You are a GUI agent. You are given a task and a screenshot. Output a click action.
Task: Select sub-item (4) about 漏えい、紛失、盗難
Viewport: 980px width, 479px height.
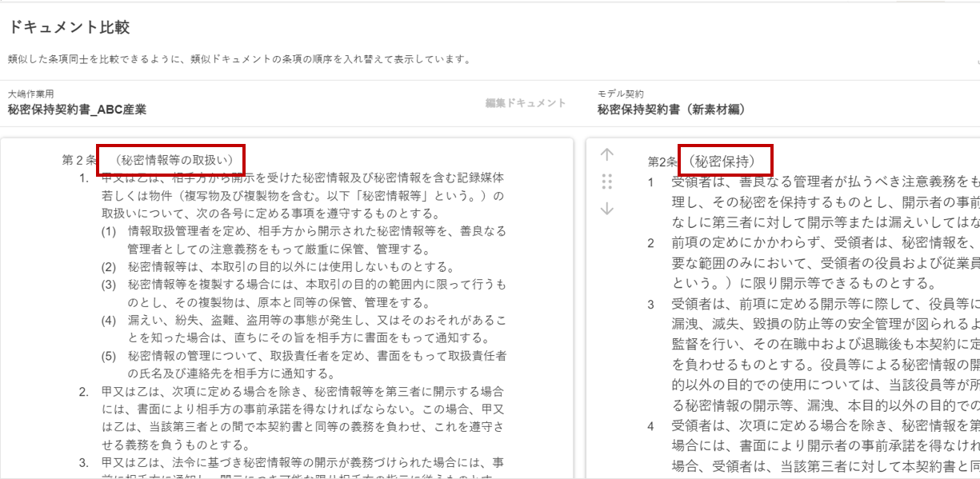316,329
